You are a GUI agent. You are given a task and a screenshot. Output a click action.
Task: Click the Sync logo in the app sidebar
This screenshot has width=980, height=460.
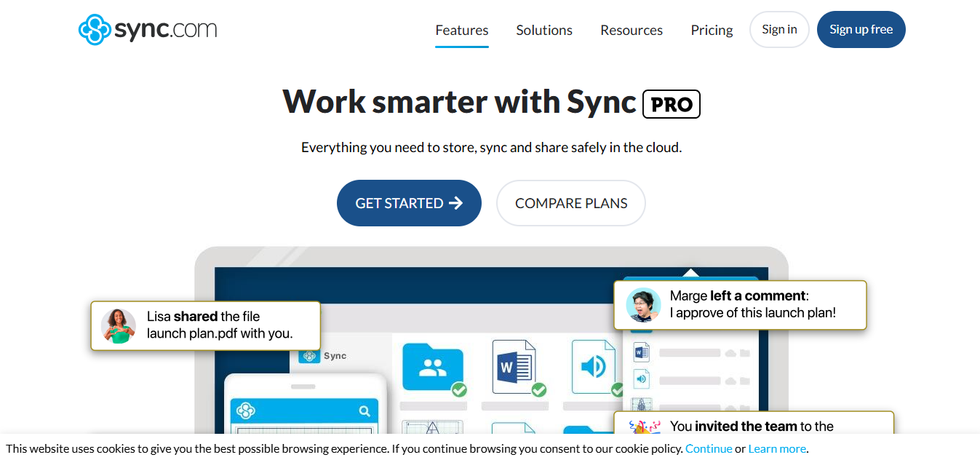[x=309, y=356]
